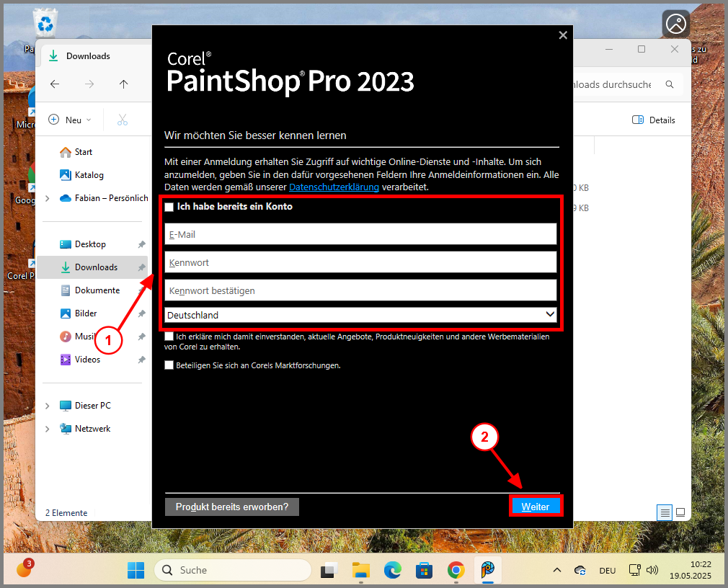Open the Datenschutzerklärung link
Image resolution: width=728 pixels, height=588 pixels.
click(334, 187)
